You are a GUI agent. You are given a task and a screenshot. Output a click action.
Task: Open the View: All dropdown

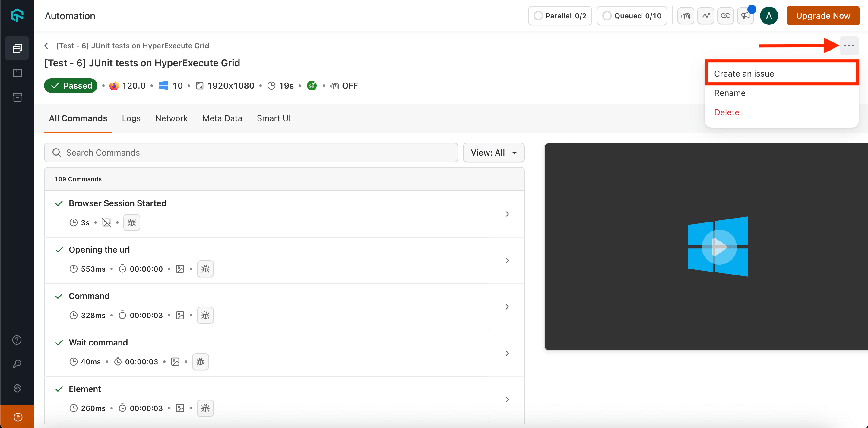[493, 153]
